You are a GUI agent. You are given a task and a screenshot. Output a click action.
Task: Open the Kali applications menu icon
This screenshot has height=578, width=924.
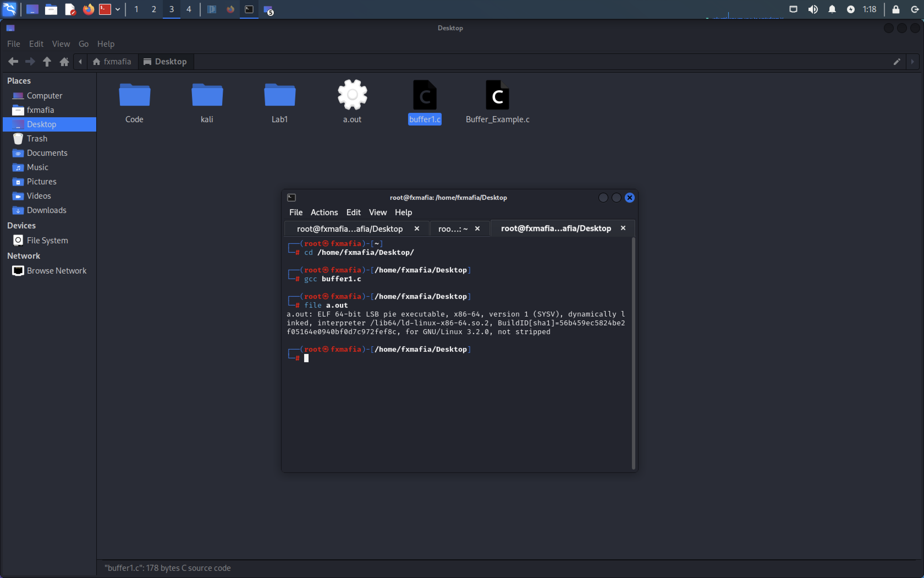point(9,9)
